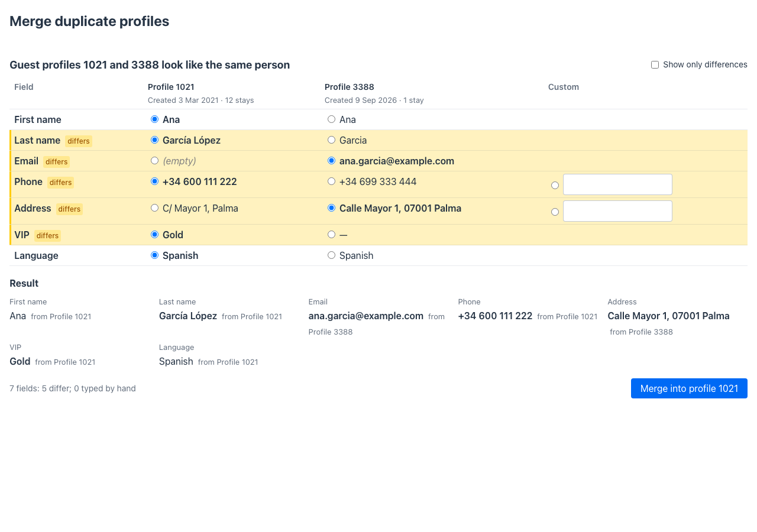
Task: Select First name Ana from Profile 3388
Action: [331, 119]
